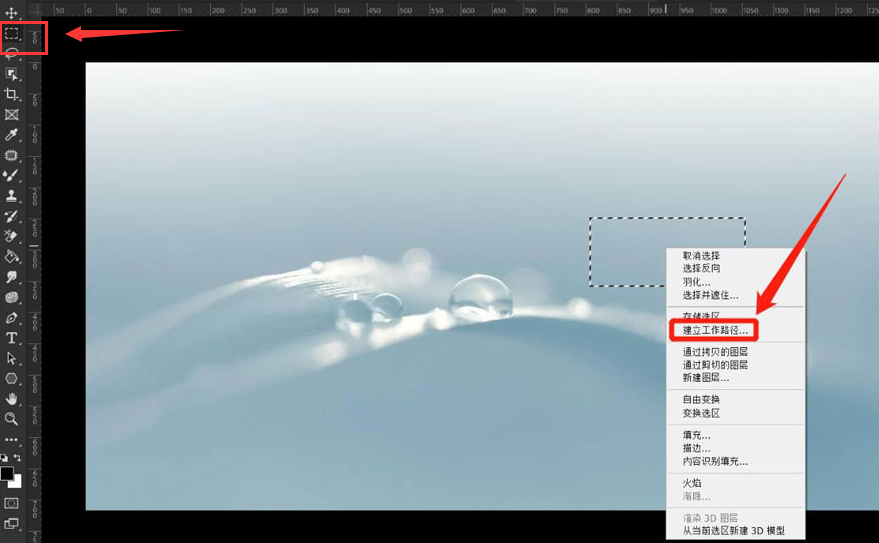879x543 pixels.
Task: Open the white background color swatch
Action: tap(16, 482)
